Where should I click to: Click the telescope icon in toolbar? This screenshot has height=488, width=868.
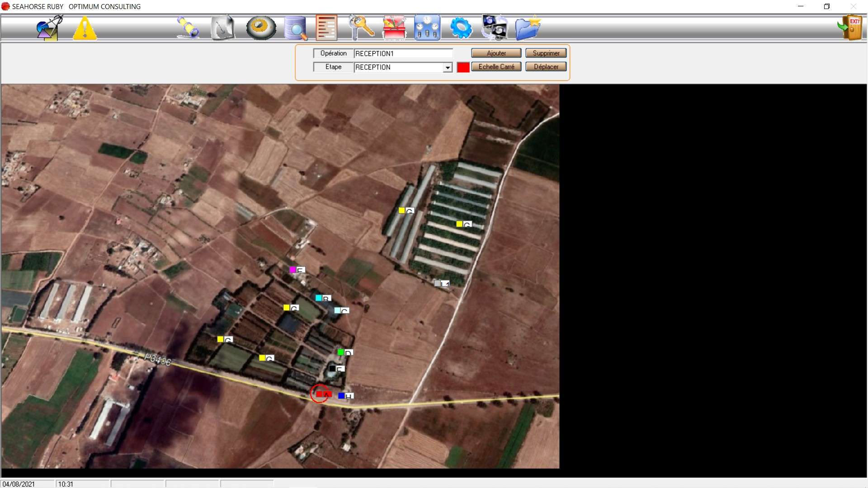click(188, 28)
